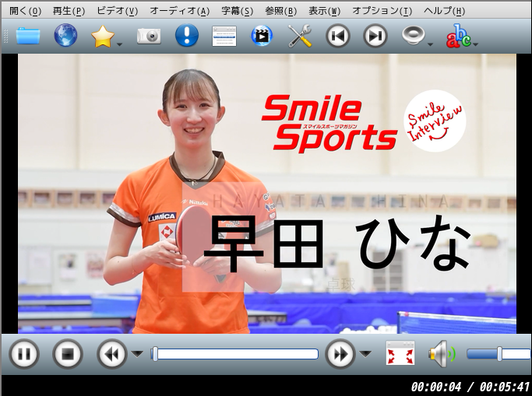Skip to the next track in the toolbar

tap(375, 36)
